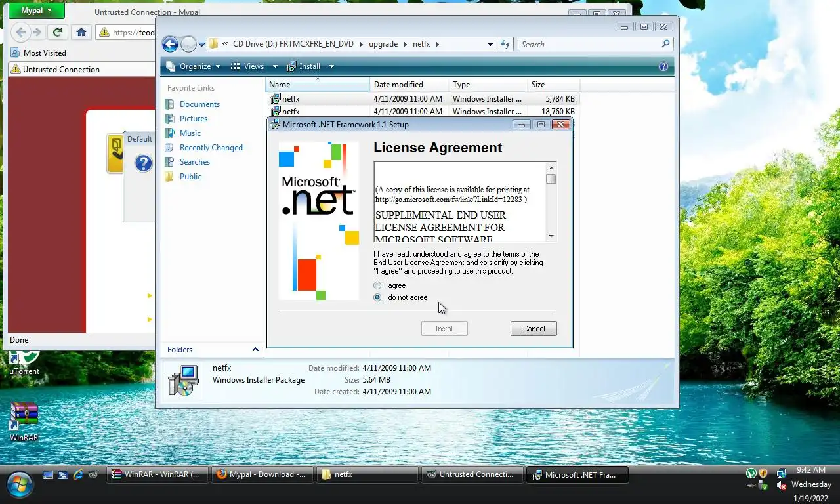Click the Explorer Forward arrow button
This screenshot has height=504, width=840.
pos(188,44)
